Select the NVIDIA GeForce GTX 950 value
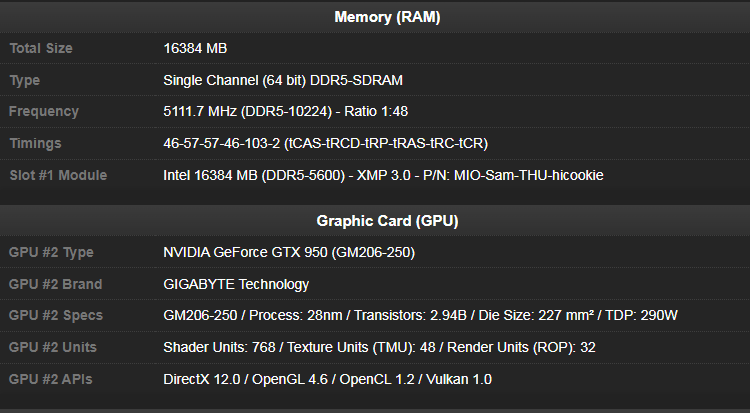The image size is (750, 413). click(x=289, y=252)
